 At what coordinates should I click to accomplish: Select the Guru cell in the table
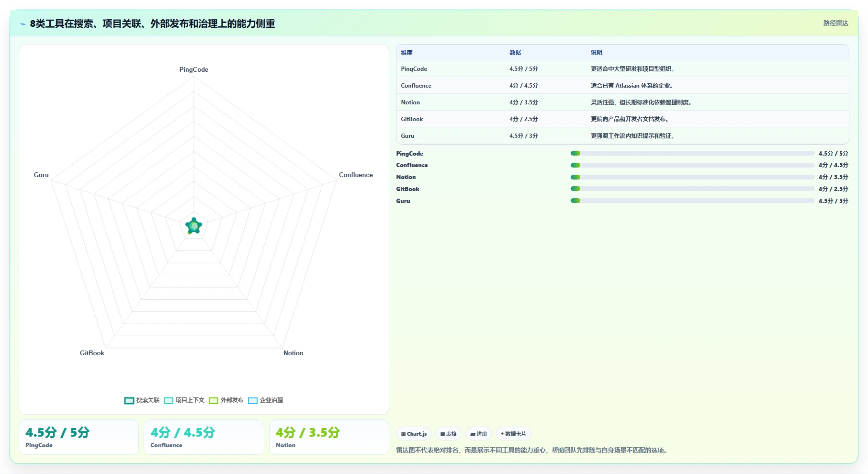(407, 136)
